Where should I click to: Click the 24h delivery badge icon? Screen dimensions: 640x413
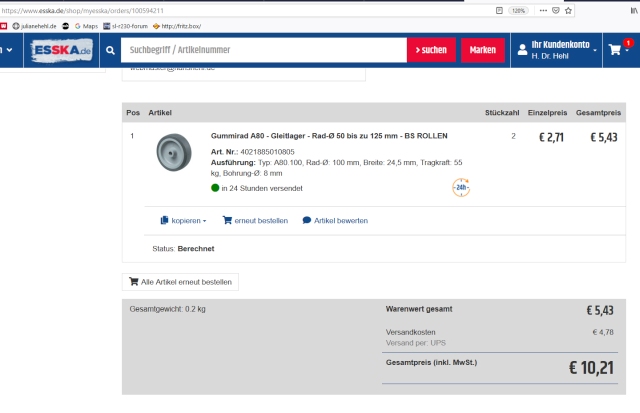pos(461,187)
